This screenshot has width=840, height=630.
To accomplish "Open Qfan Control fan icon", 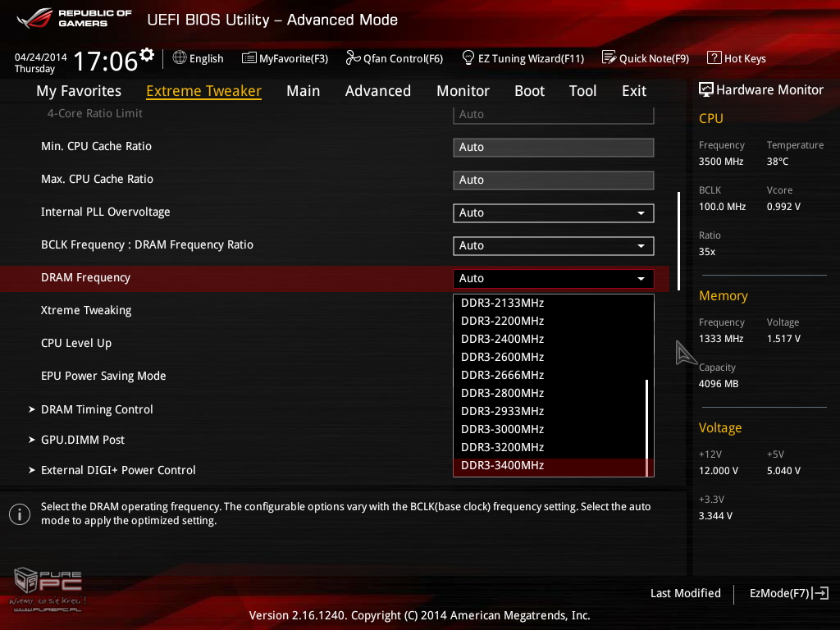I will 353,58.
